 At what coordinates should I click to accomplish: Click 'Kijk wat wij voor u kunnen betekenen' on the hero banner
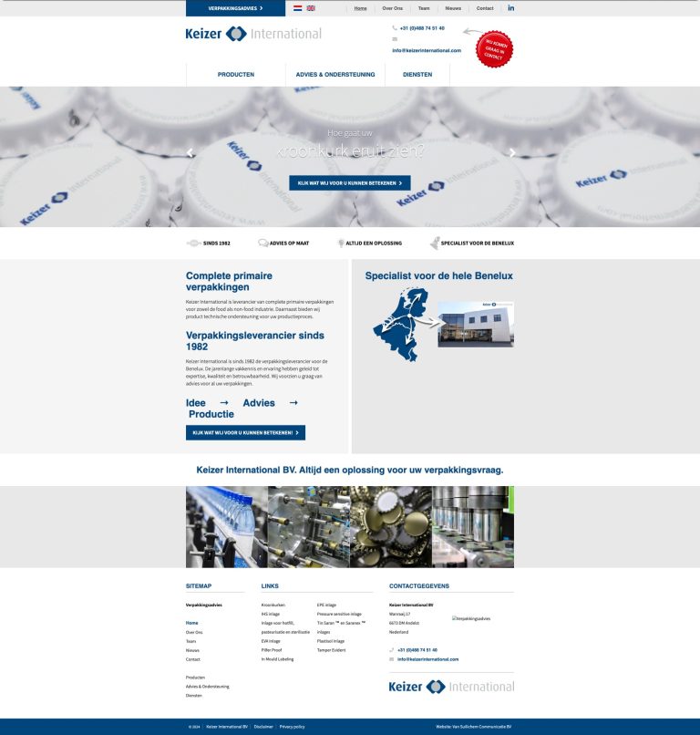click(350, 182)
